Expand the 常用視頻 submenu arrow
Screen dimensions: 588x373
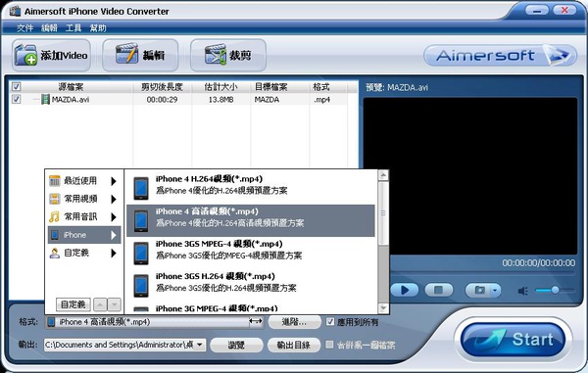point(114,200)
